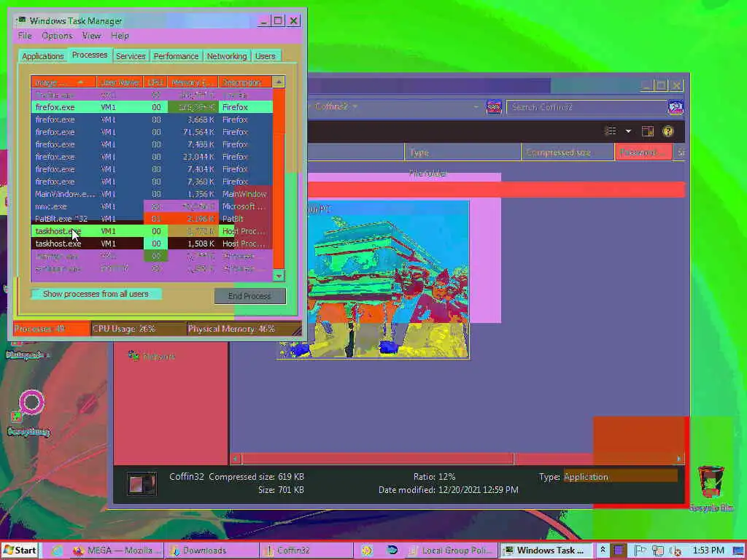This screenshot has width=747, height=560.
Task: Select the Processes tab
Action: pyautogui.click(x=90, y=55)
